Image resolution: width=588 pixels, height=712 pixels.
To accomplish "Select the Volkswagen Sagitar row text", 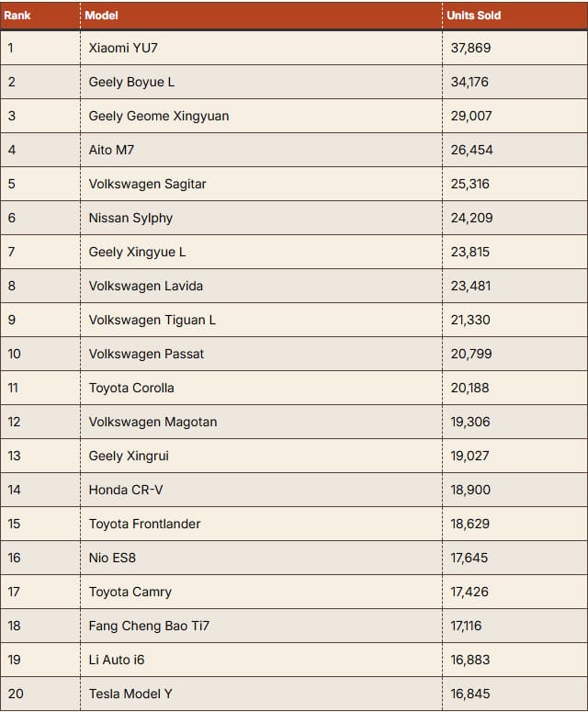I will [147, 184].
